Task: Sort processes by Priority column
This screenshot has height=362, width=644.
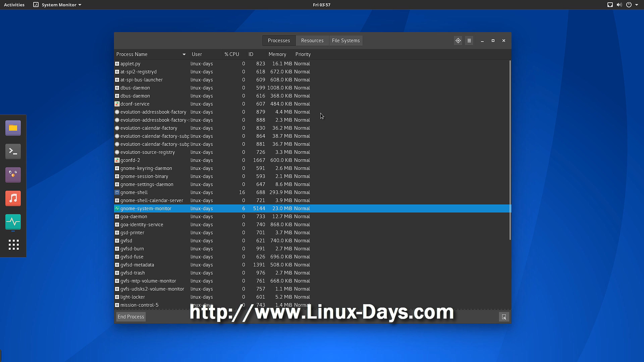Action: [303, 54]
